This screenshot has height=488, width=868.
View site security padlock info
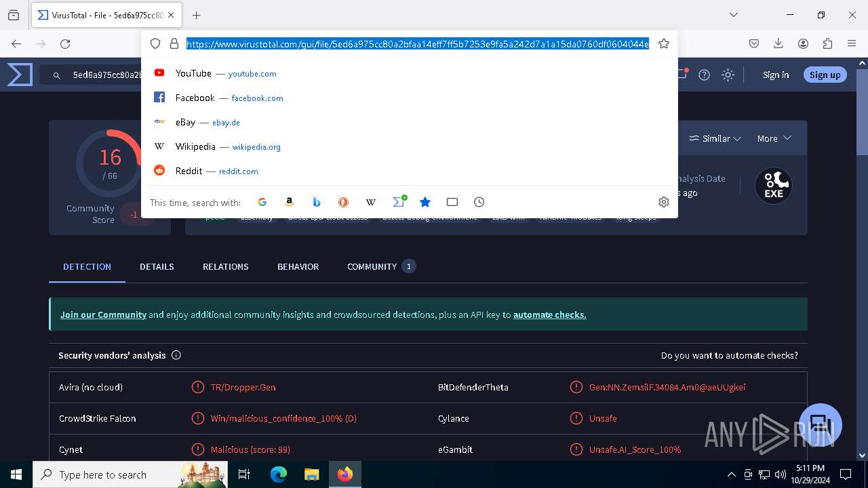tap(174, 43)
